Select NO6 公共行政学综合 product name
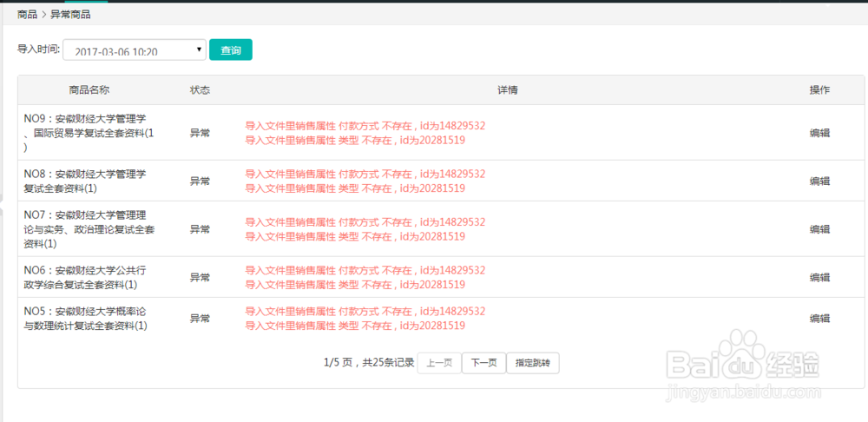The image size is (868, 422). (85, 278)
